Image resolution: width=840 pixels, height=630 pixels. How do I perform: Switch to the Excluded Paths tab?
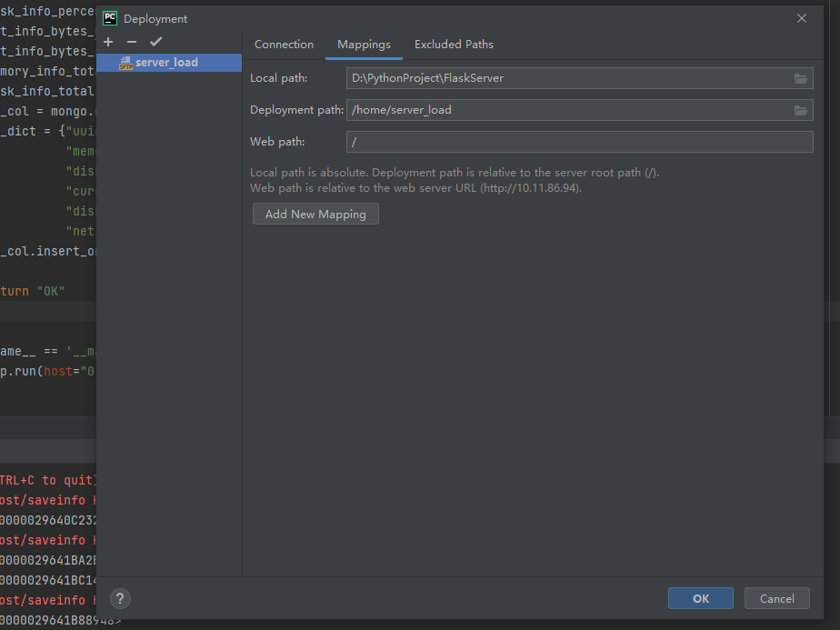coord(454,45)
